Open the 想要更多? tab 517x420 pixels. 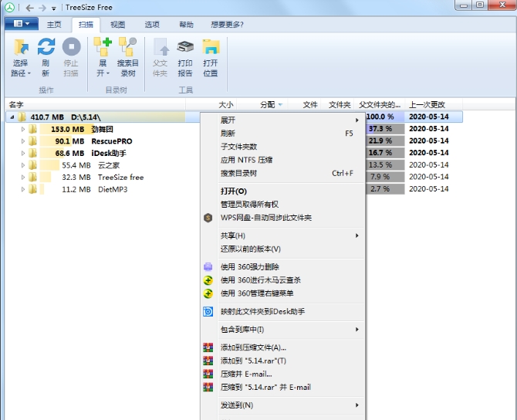click(227, 25)
